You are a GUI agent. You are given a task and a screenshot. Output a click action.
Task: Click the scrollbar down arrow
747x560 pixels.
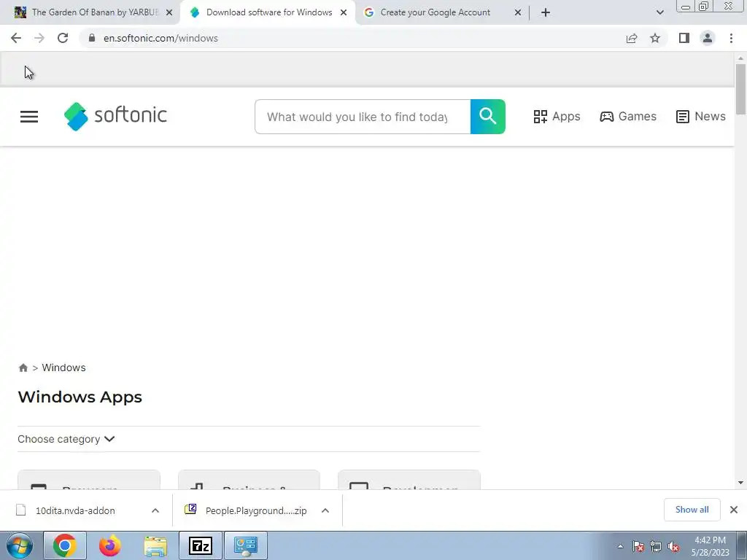click(740, 483)
